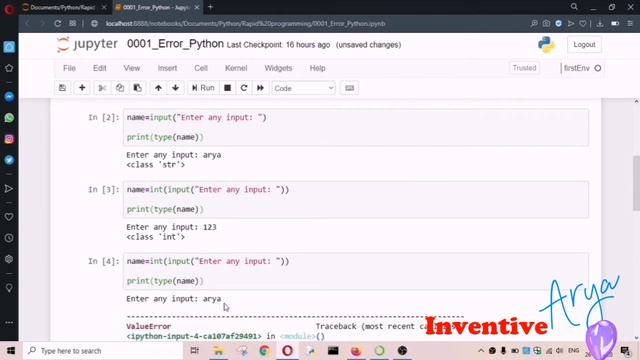Viewport: 640px width, 360px height.
Task: Click the page vertical scrollbar
Action: (x=636, y=183)
